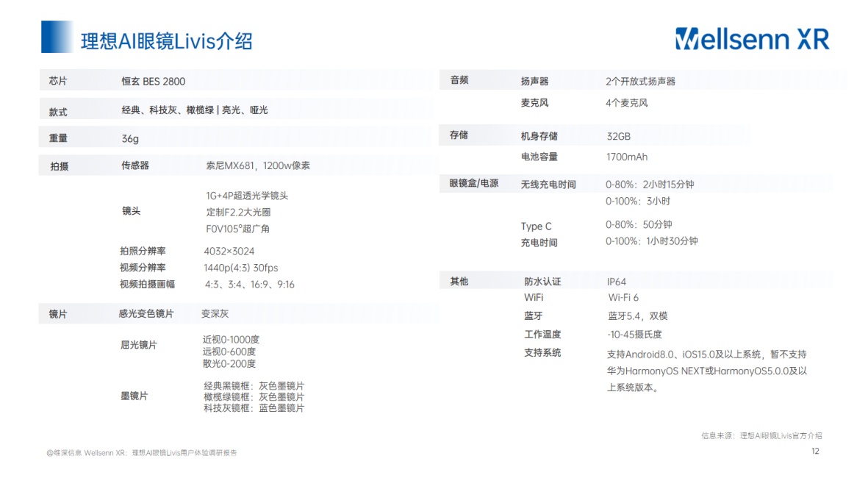Click the 拍摄 section label
868x478 pixels.
point(60,166)
